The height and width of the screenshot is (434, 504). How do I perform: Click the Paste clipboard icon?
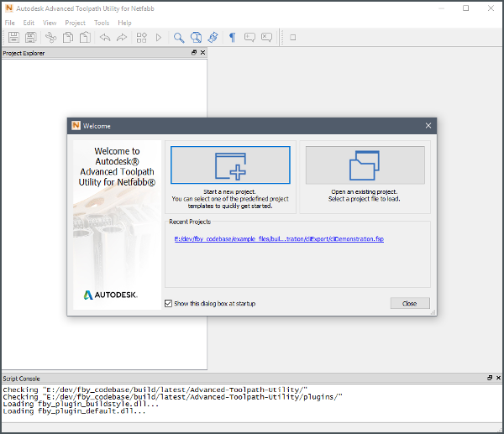(x=85, y=37)
